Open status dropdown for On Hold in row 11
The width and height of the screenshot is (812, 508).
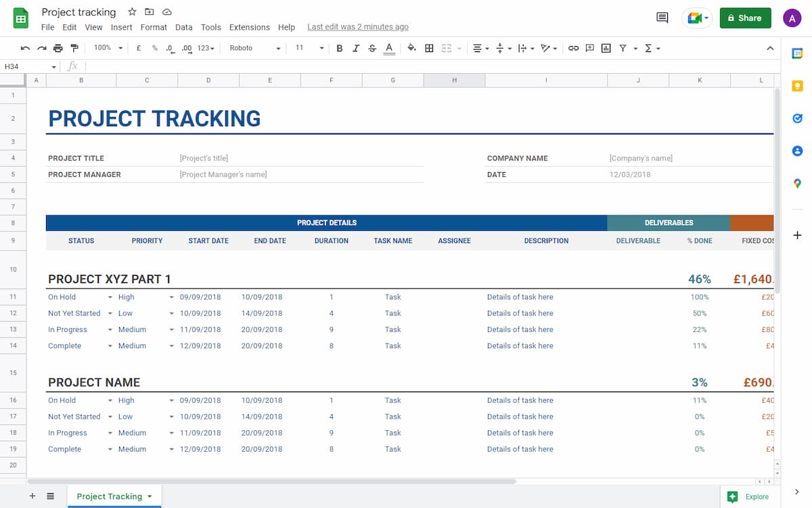110,297
